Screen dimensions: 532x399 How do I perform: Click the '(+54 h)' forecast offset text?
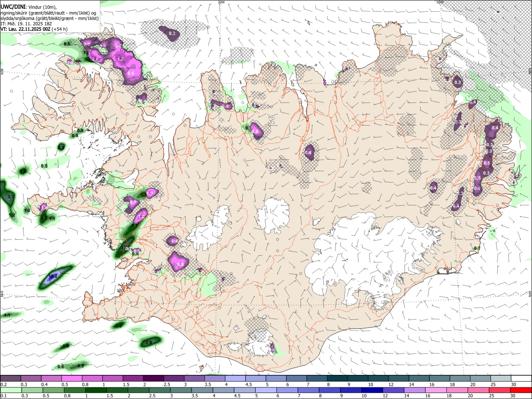click(60, 29)
